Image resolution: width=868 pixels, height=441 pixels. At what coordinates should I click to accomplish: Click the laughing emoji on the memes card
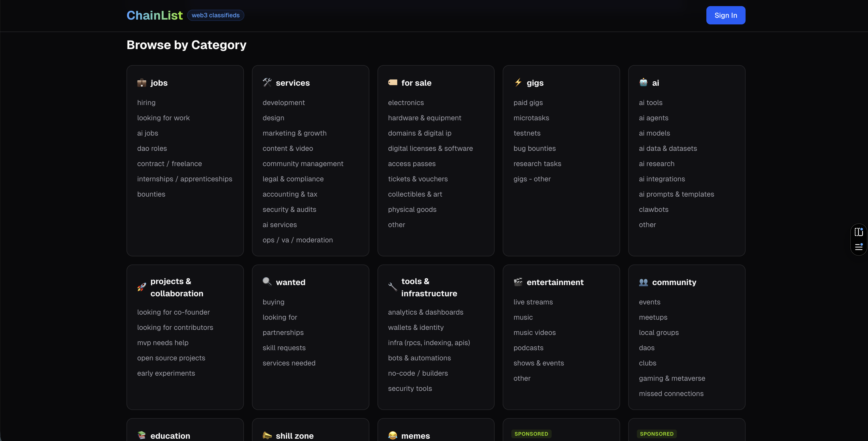tap(392, 435)
